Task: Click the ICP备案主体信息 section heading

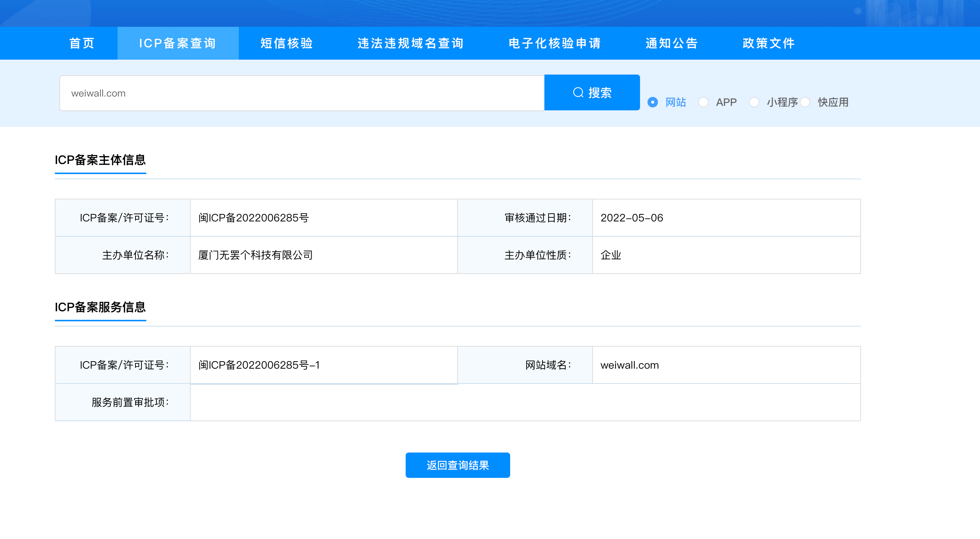Action: [x=100, y=160]
